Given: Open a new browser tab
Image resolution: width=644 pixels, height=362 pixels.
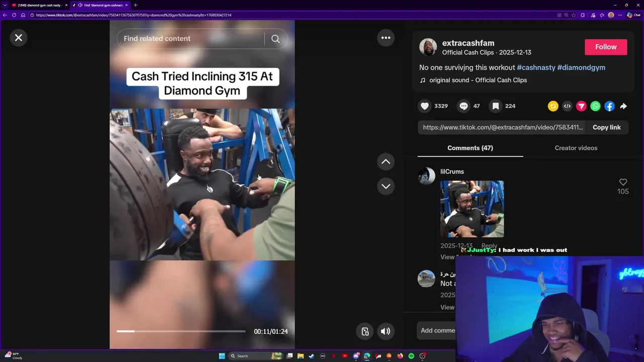Looking at the screenshot, I should point(135,5).
